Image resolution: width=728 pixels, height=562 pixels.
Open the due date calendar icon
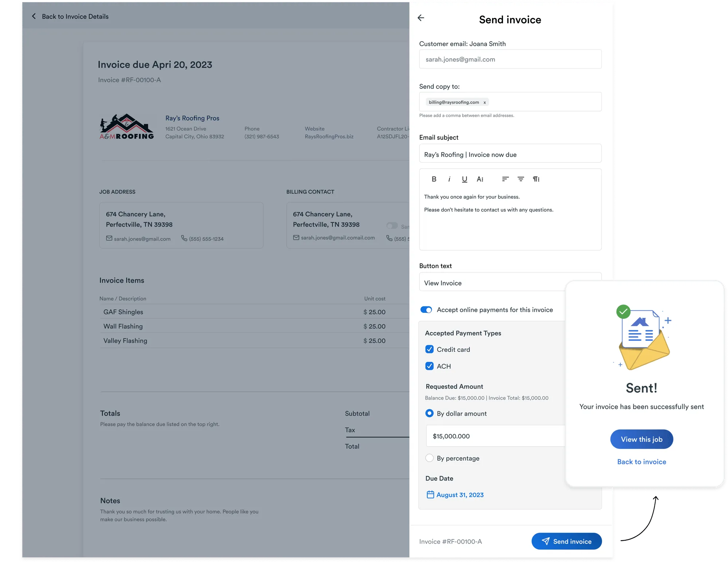point(430,495)
